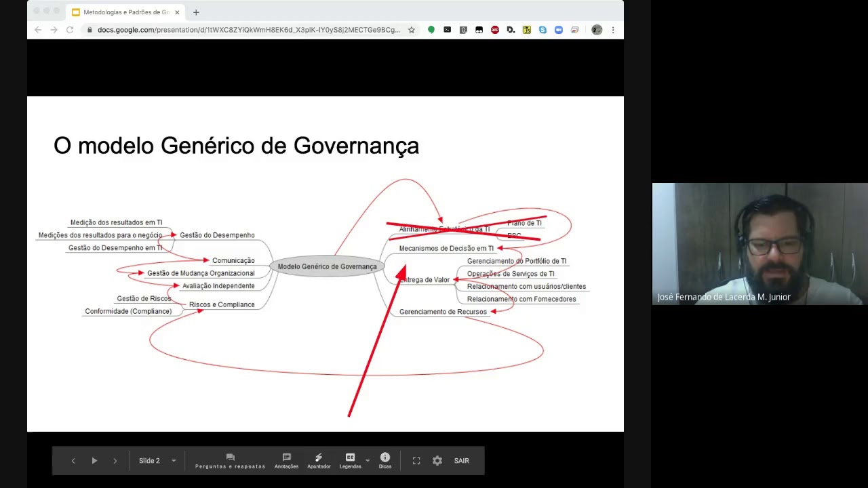Click the green circle extension icon
868x488 pixels.
pos(431,30)
